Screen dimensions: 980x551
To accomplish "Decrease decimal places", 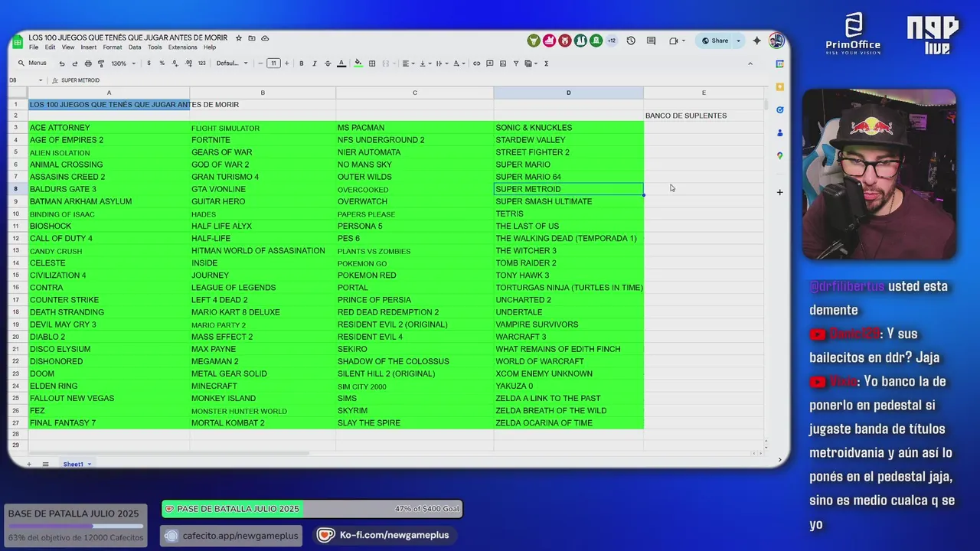I will (175, 64).
